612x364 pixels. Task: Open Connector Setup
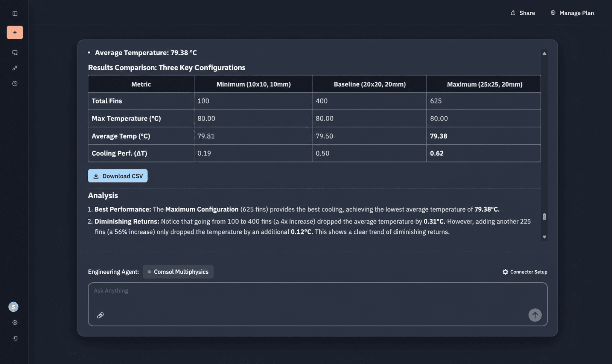coord(525,272)
